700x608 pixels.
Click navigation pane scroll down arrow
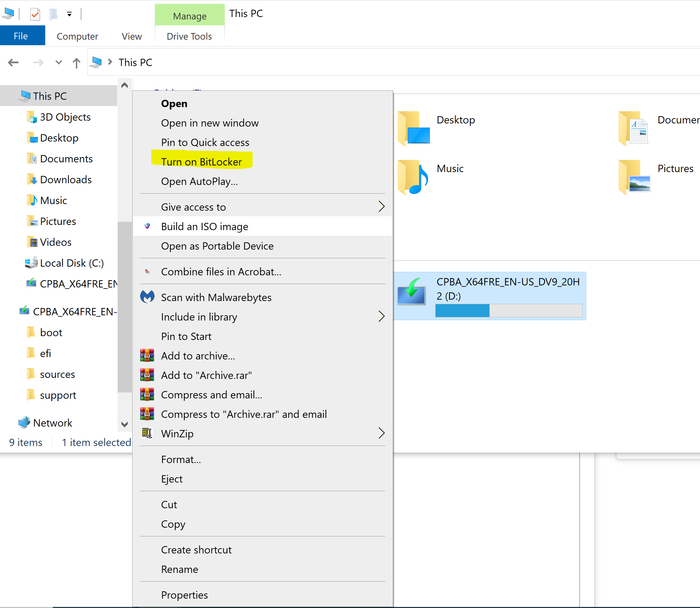click(x=125, y=424)
